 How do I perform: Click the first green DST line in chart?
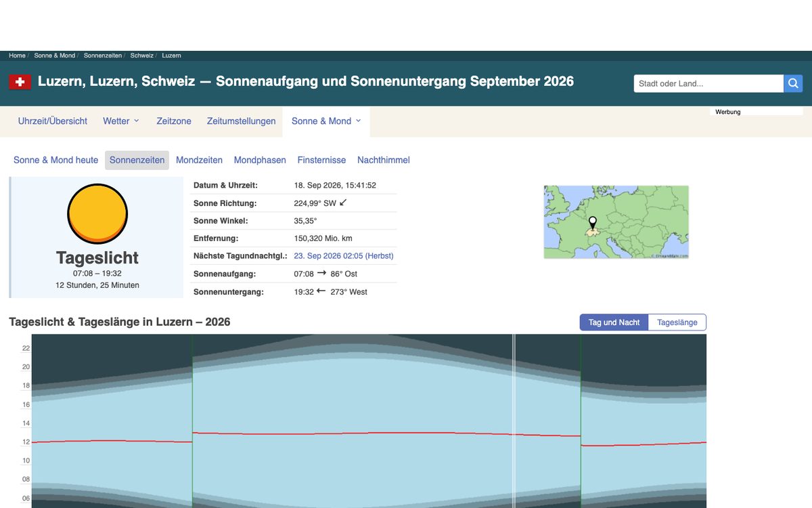(x=193, y=420)
